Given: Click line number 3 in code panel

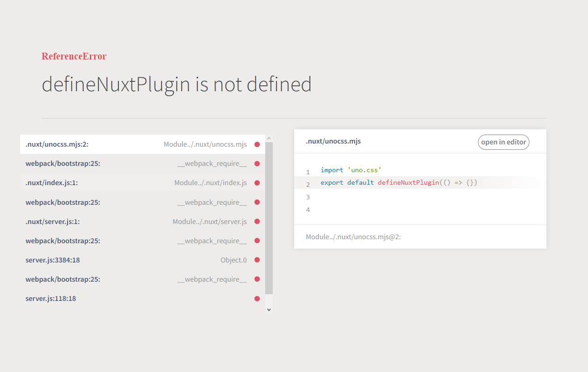Looking at the screenshot, I should pos(308,197).
